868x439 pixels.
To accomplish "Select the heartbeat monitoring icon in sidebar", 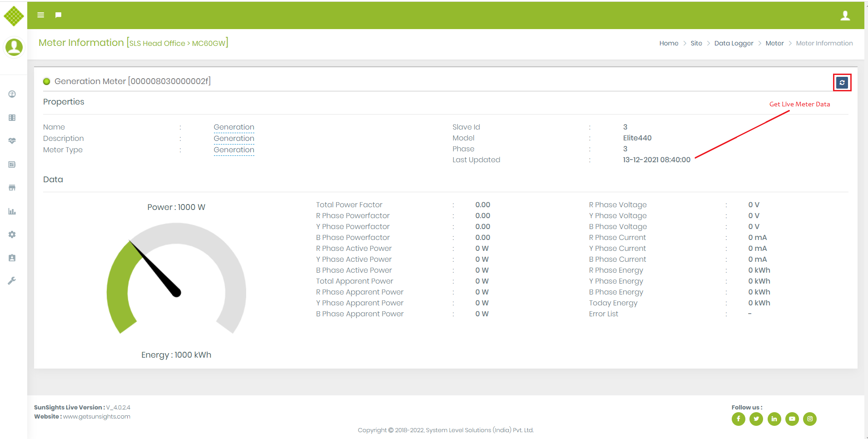I will click(x=12, y=141).
